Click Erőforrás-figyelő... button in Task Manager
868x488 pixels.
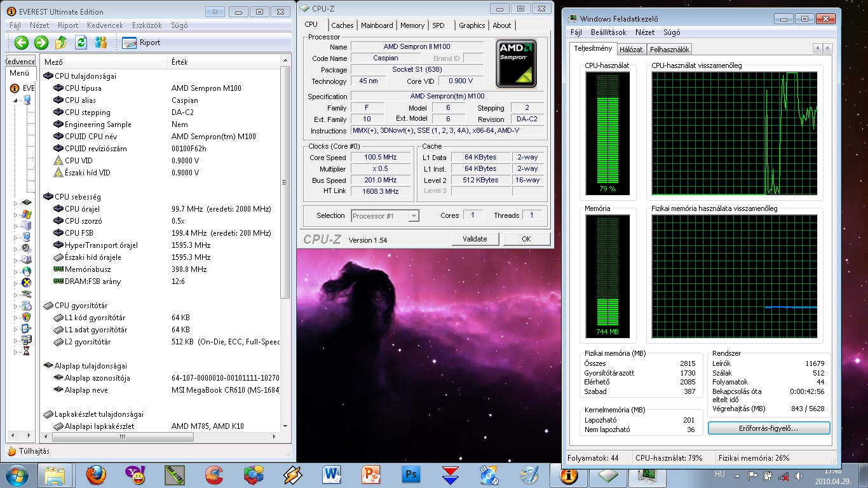coord(769,428)
